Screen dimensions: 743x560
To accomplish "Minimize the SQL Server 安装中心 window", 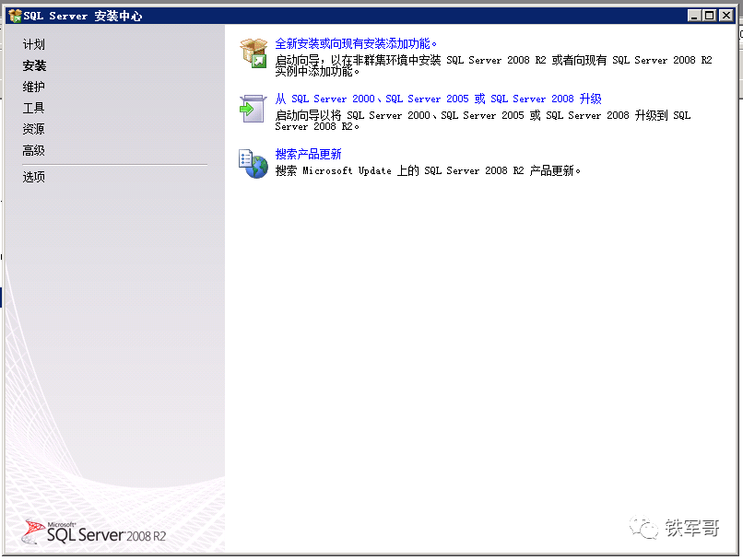I will [x=693, y=16].
